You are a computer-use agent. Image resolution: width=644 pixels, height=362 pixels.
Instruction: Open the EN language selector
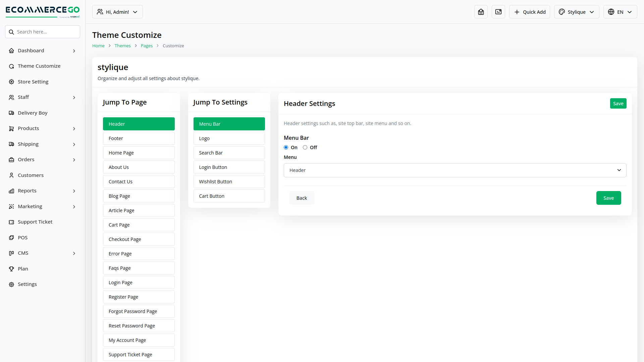point(620,12)
